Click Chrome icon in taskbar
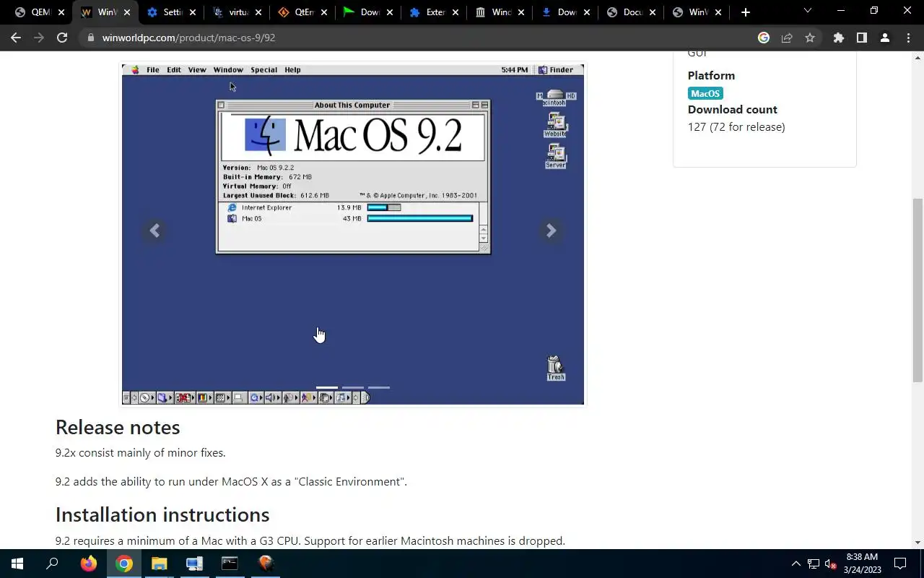924x578 pixels. 124,564
